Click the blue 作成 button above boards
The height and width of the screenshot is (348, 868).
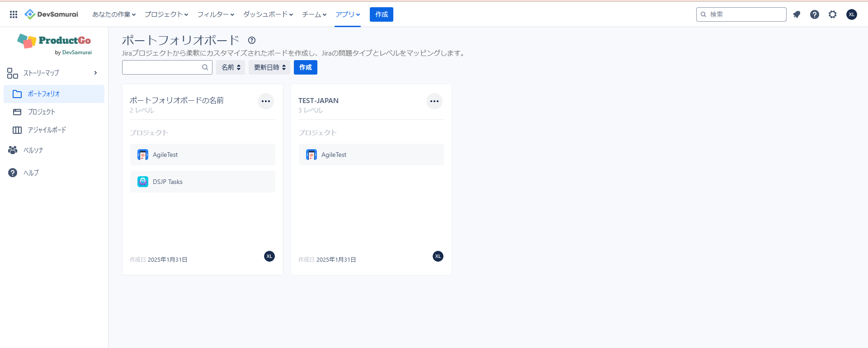click(x=306, y=67)
